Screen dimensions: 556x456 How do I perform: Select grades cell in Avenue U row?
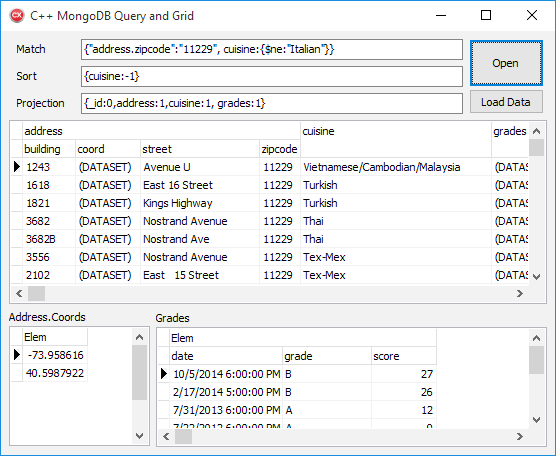pyautogui.click(x=510, y=167)
